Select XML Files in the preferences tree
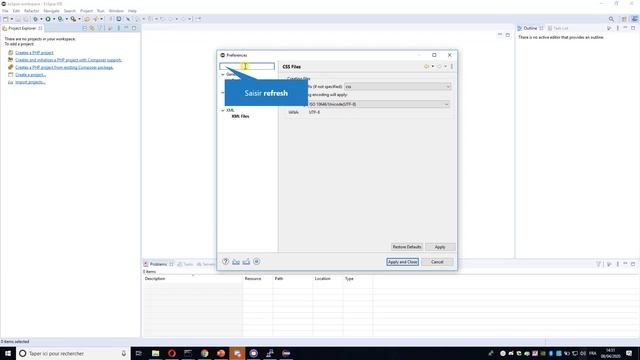 click(240, 116)
